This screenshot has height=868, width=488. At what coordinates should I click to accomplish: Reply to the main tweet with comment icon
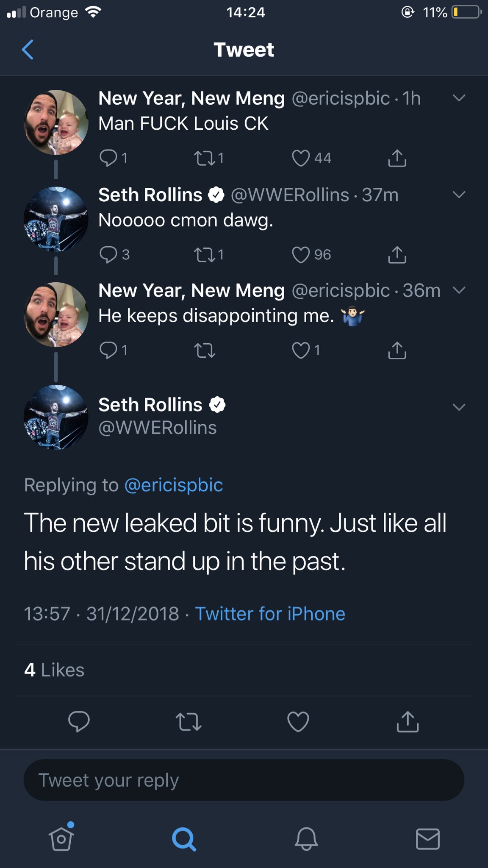[79, 721]
